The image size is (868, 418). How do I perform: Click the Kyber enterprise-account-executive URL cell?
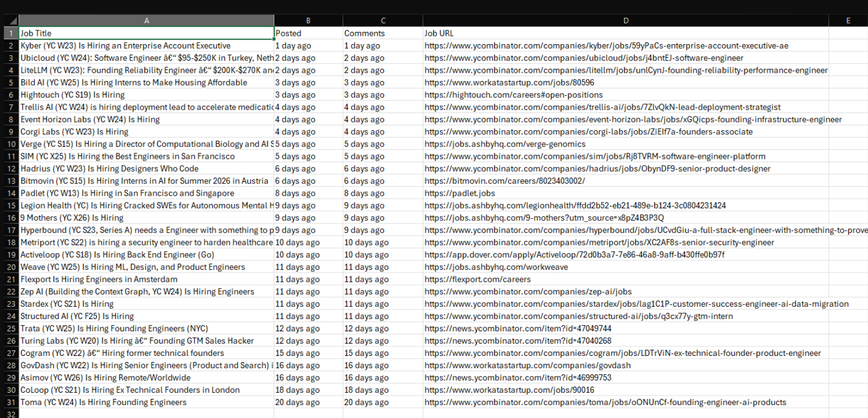pyautogui.click(x=626, y=45)
